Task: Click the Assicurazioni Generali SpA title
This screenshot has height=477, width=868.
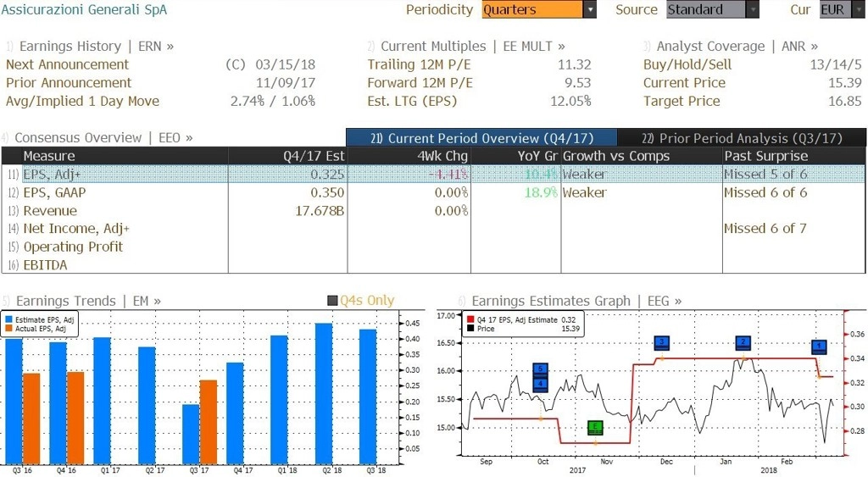Action: 84,9
